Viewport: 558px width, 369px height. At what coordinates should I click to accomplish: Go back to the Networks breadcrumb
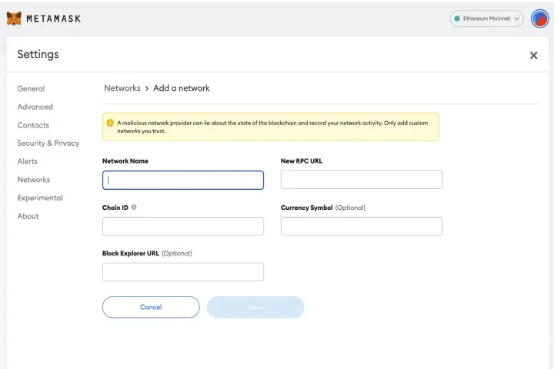click(122, 88)
